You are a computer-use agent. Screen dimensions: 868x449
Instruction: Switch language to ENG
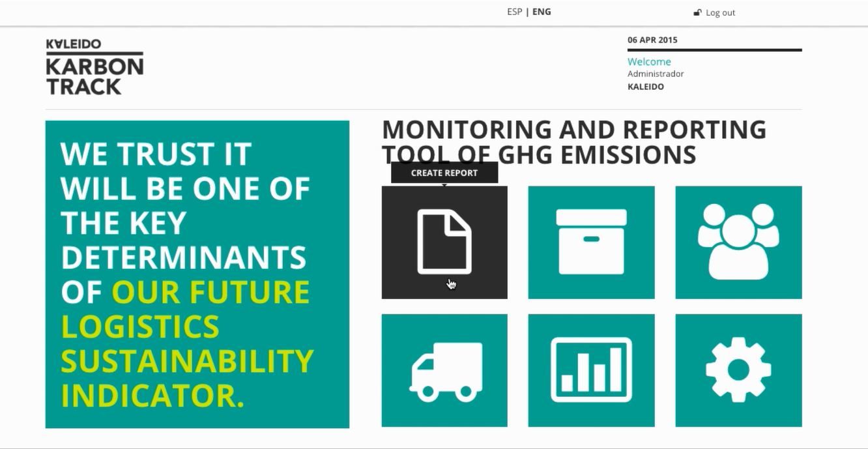[542, 12]
